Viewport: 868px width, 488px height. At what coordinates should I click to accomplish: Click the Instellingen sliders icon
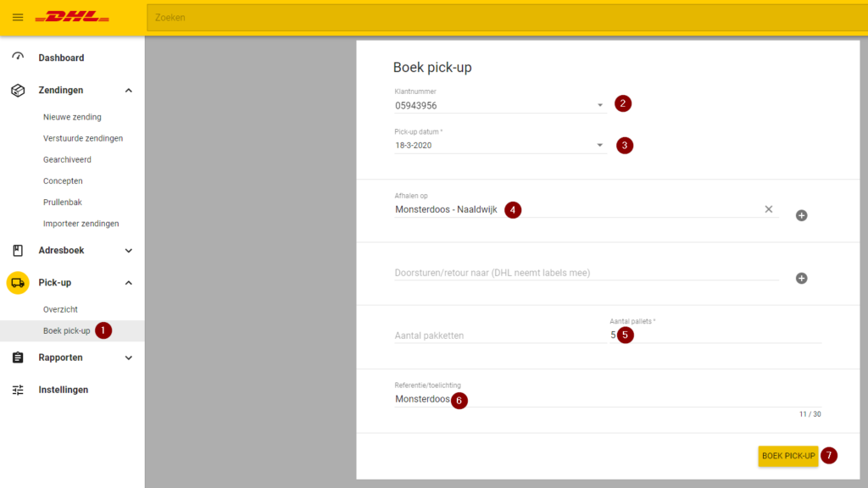tap(18, 390)
